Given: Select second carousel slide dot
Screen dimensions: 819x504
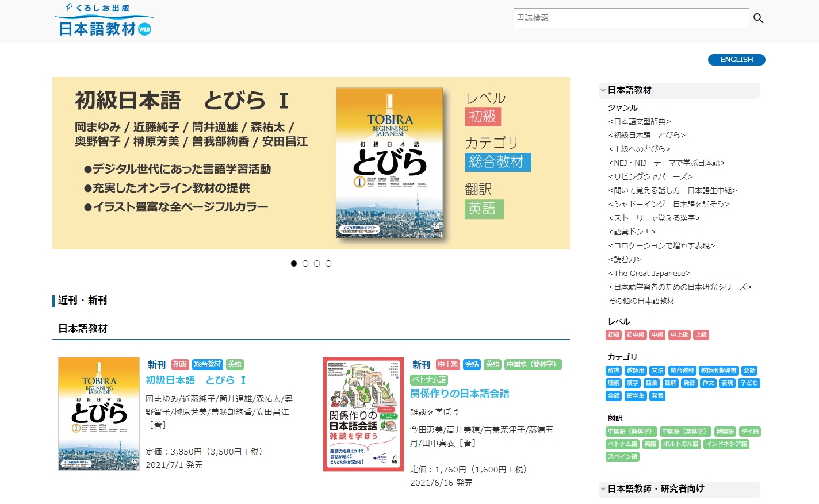Looking at the screenshot, I should (x=305, y=263).
